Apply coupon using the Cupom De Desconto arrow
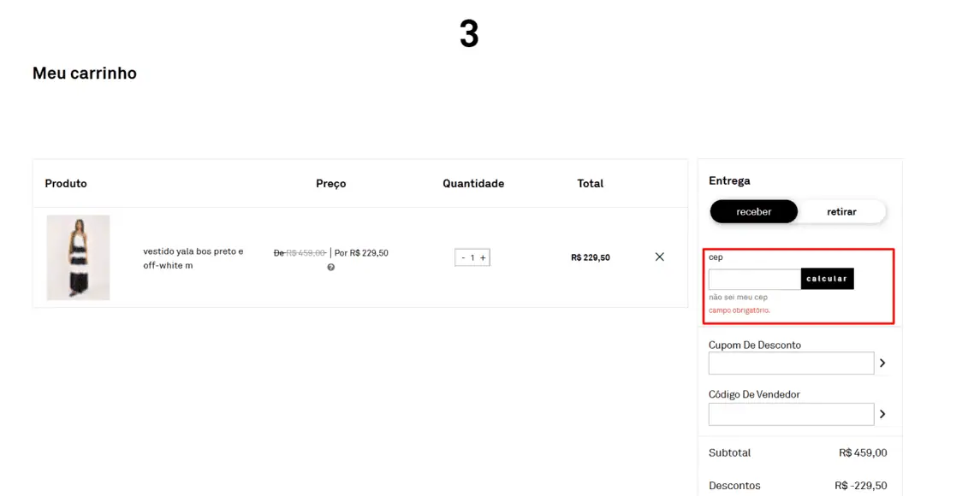Viewport: 980px width, 496px height. coord(882,363)
